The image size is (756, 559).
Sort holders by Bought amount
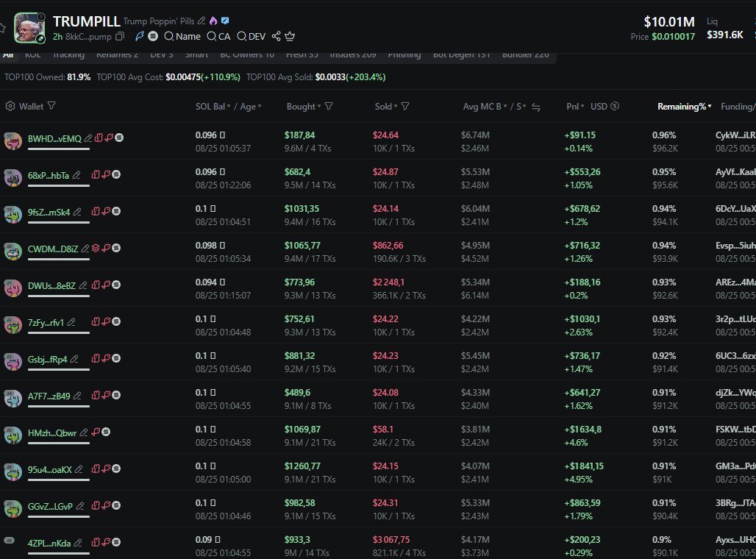tap(304, 107)
